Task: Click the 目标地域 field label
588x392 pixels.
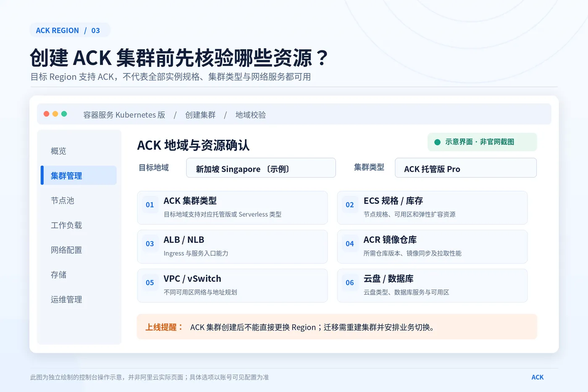Action: point(154,168)
